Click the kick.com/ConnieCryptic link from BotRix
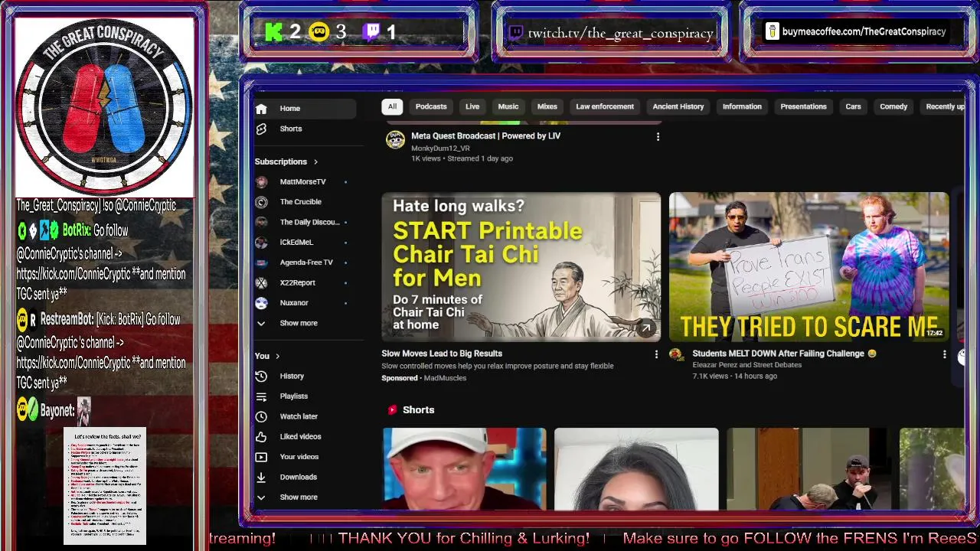 73,274
